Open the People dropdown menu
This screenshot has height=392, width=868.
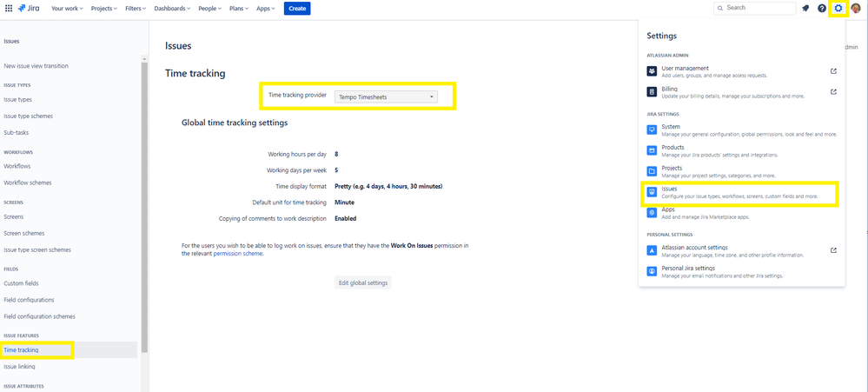click(x=210, y=9)
